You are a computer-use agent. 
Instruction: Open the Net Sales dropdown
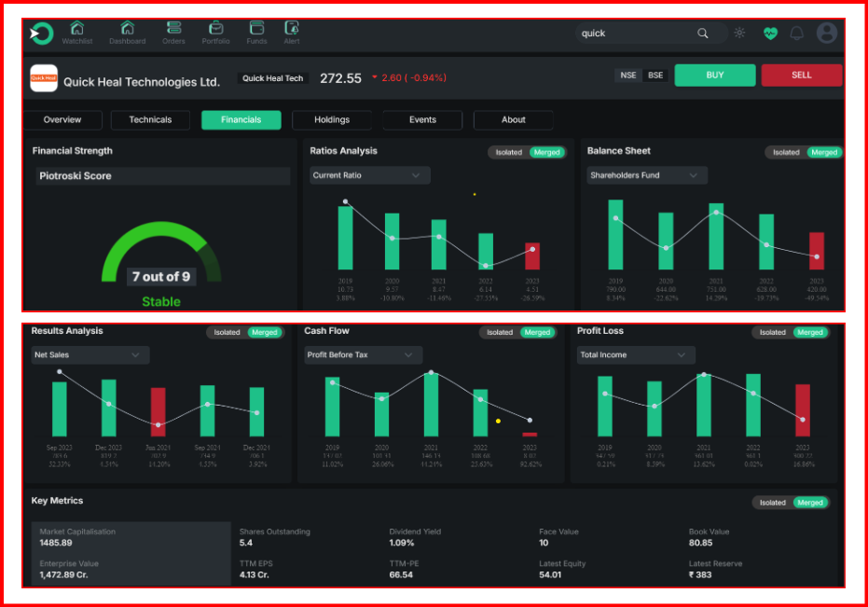click(90, 355)
